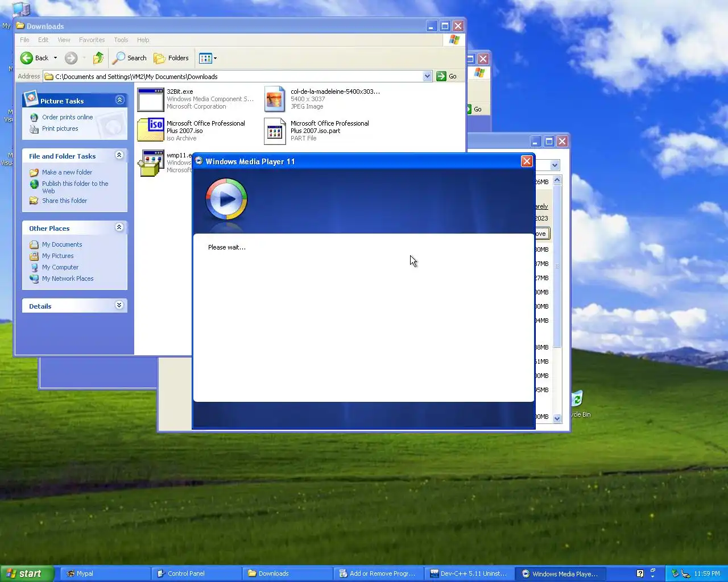Click Order prints online link

coord(67,117)
